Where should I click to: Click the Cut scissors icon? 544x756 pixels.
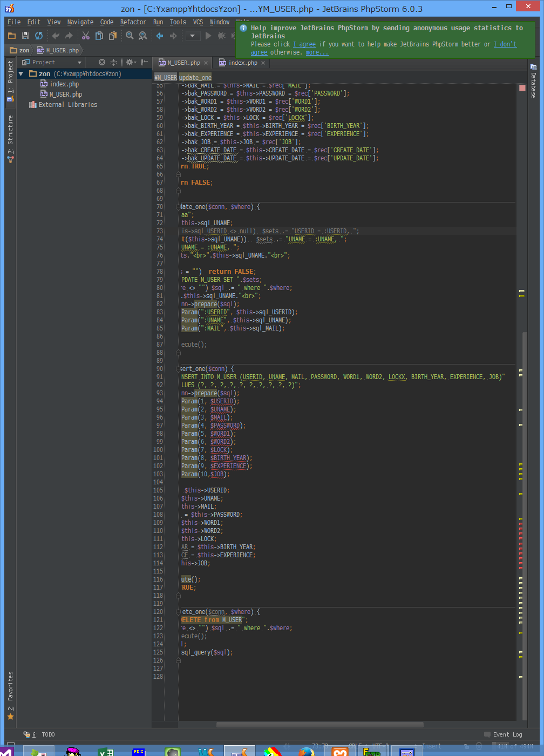point(86,36)
